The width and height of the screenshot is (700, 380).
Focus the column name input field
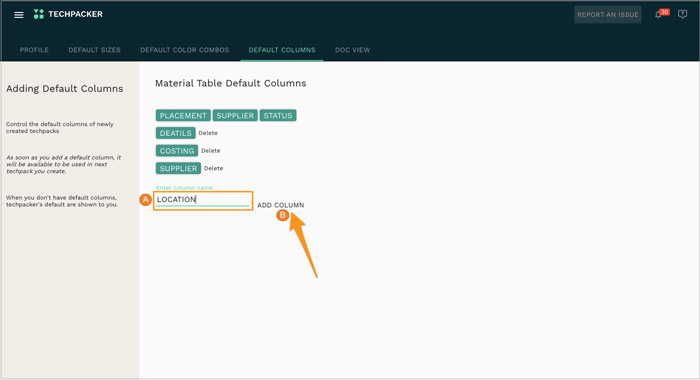(x=203, y=200)
